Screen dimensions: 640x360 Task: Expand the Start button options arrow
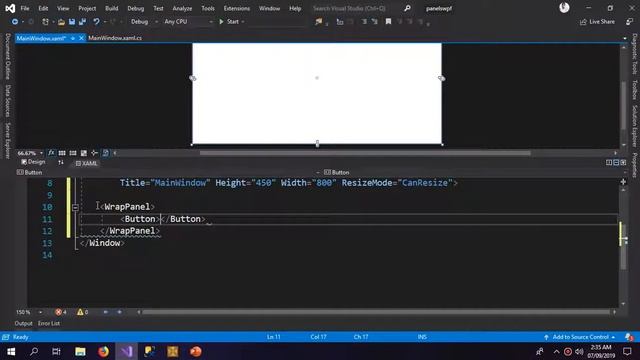tap(243, 22)
